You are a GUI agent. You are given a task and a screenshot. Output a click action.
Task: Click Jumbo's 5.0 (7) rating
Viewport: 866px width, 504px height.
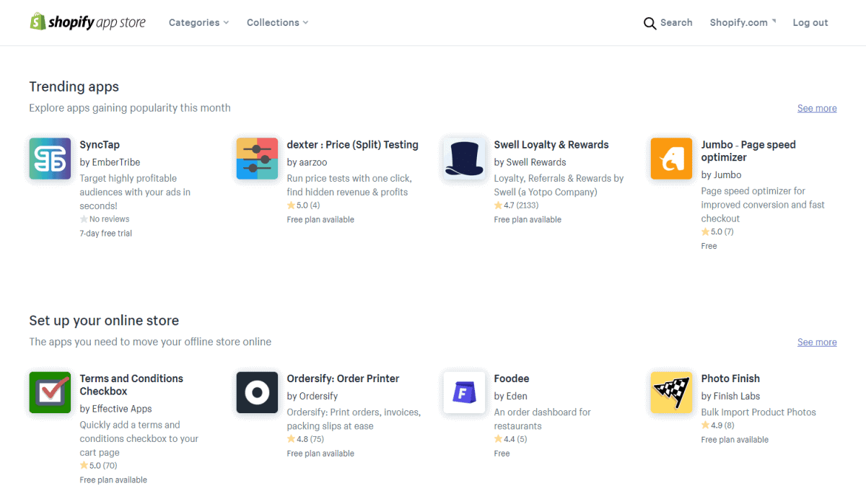point(717,232)
